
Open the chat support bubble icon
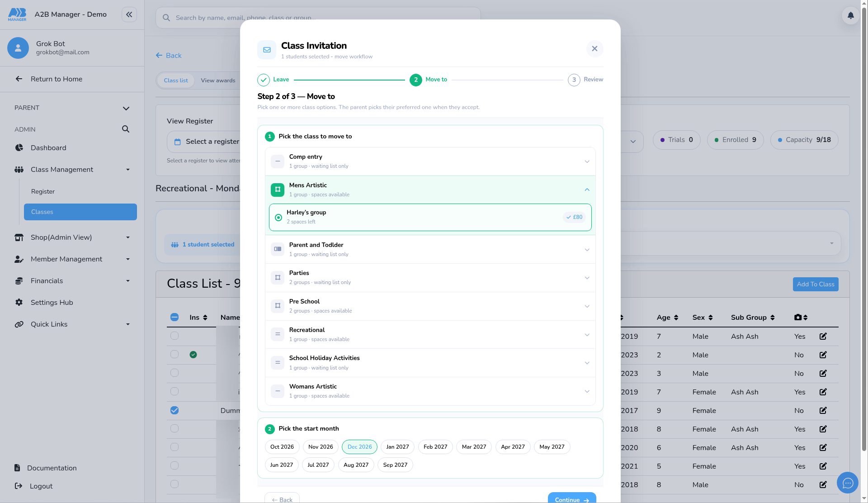point(848,483)
